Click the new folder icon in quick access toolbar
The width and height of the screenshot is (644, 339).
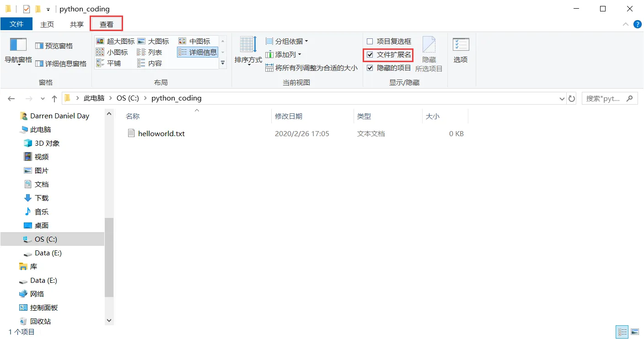pyautogui.click(x=38, y=9)
